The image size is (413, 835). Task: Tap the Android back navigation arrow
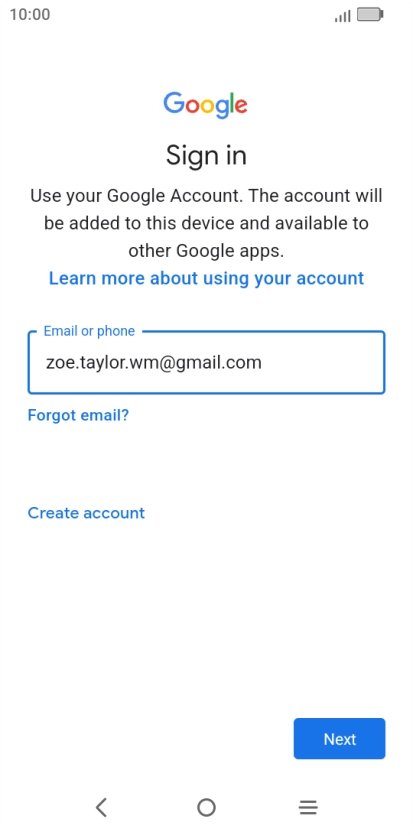point(101,807)
